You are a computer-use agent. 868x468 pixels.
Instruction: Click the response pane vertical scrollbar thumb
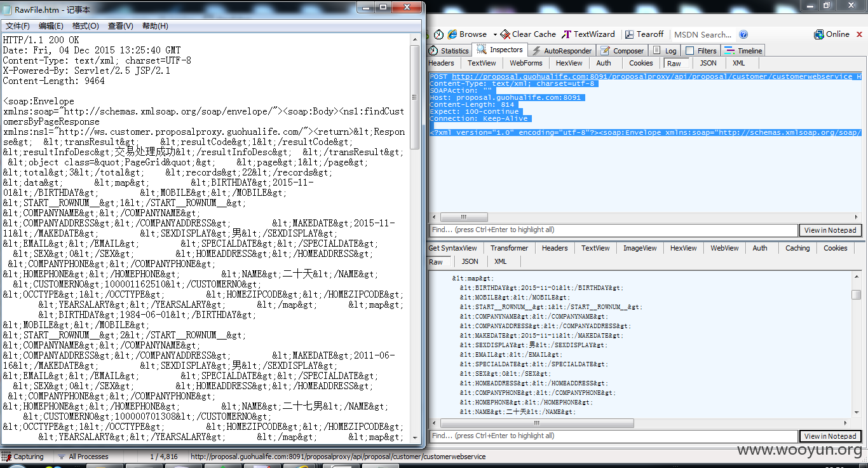(x=857, y=294)
